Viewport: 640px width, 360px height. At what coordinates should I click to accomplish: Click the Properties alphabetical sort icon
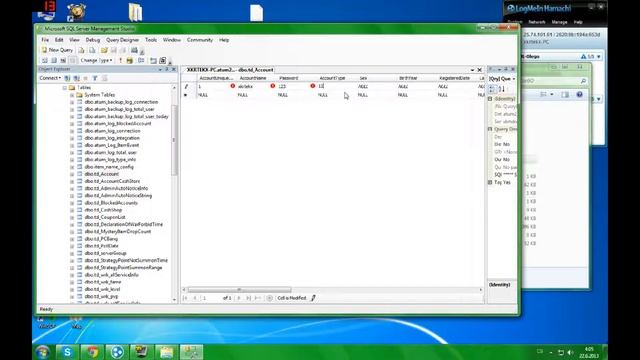(502, 89)
